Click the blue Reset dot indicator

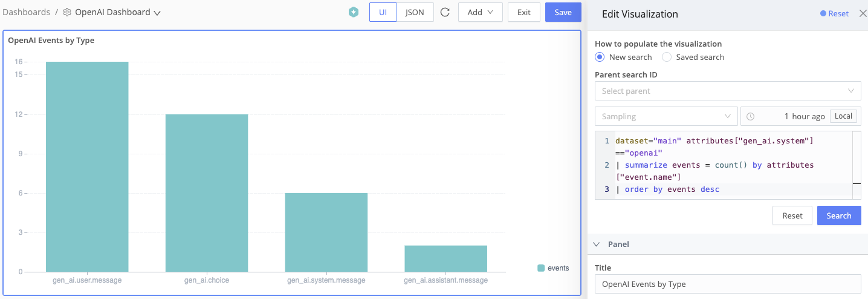click(823, 13)
